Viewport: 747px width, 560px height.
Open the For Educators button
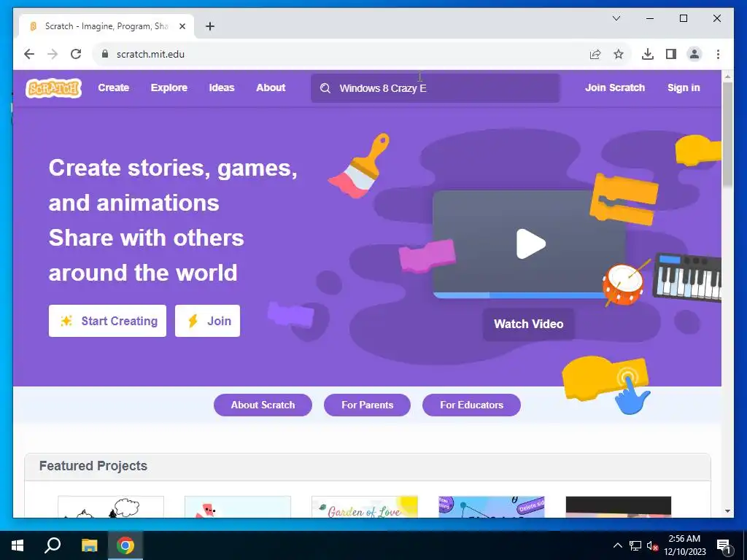[472, 405]
